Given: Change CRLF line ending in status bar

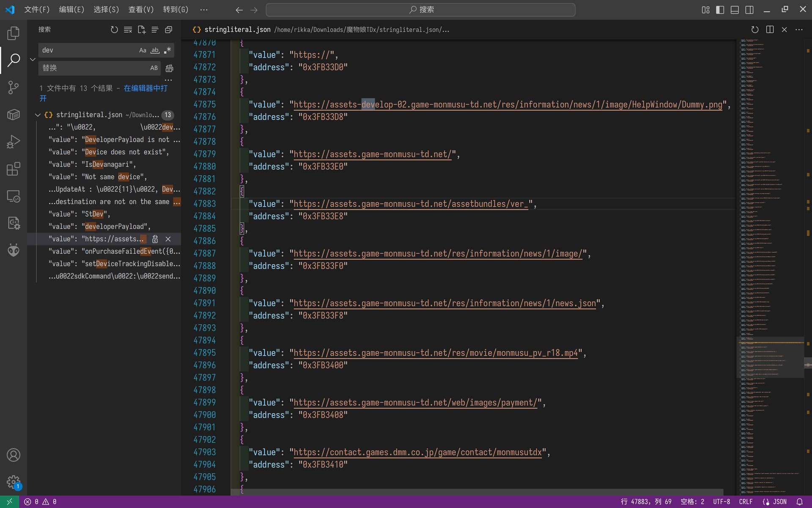Looking at the screenshot, I should [745, 502].
